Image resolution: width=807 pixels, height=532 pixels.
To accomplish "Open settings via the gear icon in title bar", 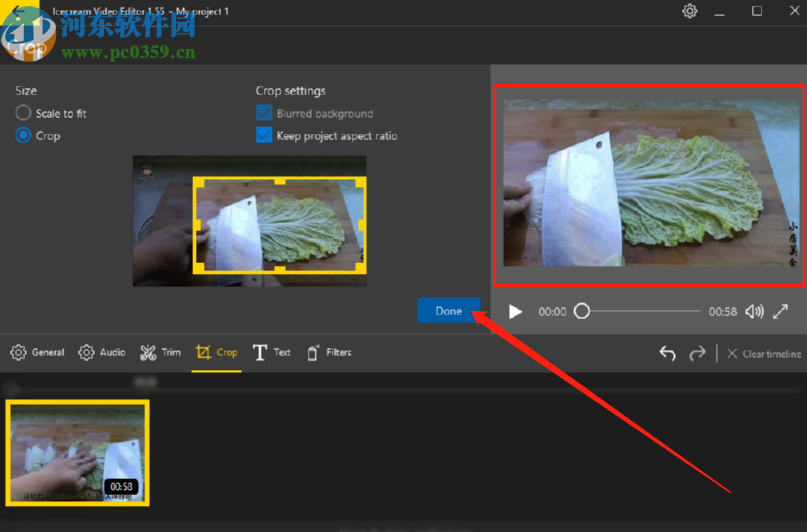I will [690, 11].
